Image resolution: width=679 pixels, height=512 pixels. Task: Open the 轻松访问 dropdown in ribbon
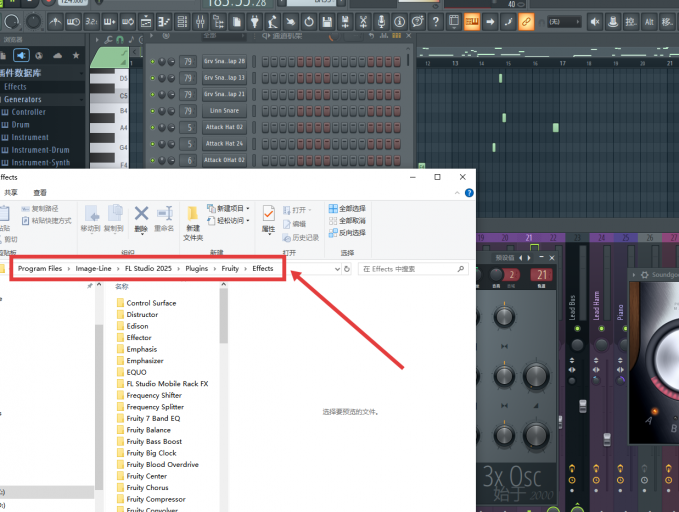click(x=228, y=220)
